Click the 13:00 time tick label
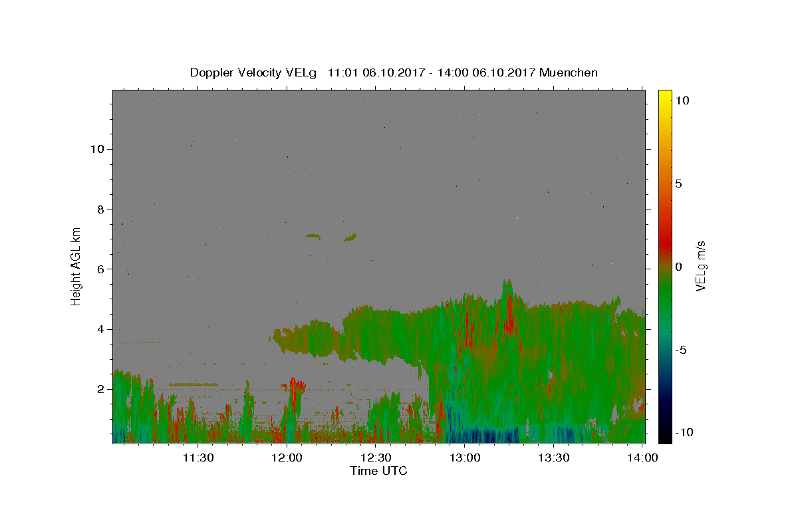The height and width of the screenshot is (532, 798). (x=465, y=457)
